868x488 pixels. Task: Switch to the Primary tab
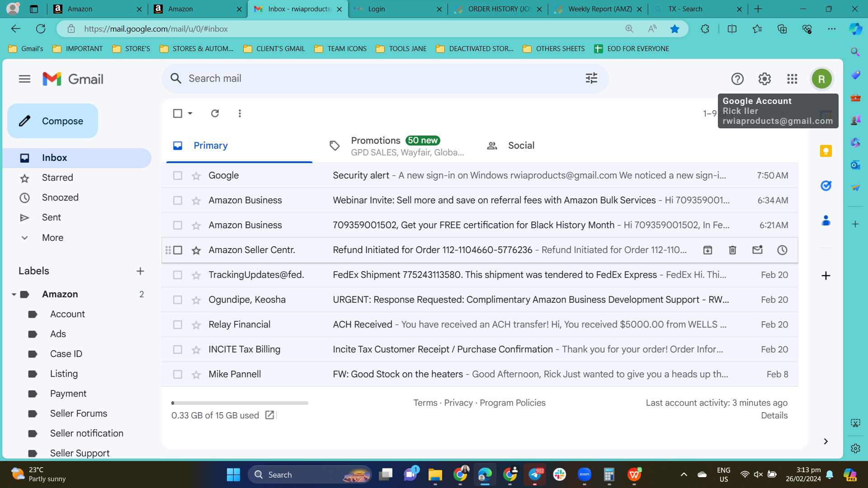pyautogui.click(x=239, y=145)
